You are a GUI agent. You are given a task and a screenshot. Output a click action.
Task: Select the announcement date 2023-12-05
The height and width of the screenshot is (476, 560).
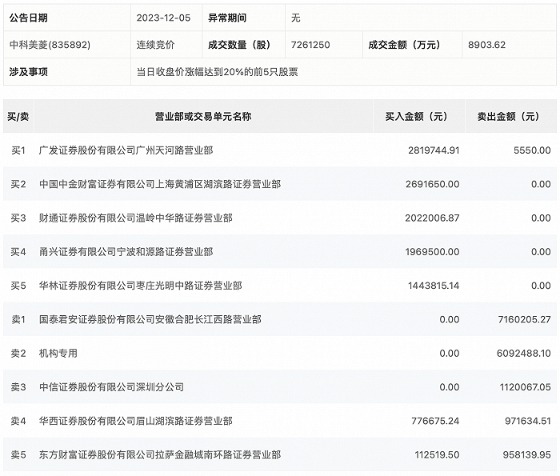point(164,18)
